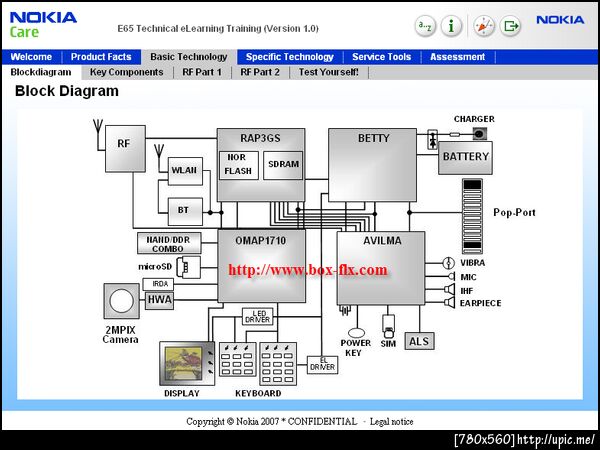Select the IRDA block
Viewport: 600px width, 450px height.
[x=158, y=284]
